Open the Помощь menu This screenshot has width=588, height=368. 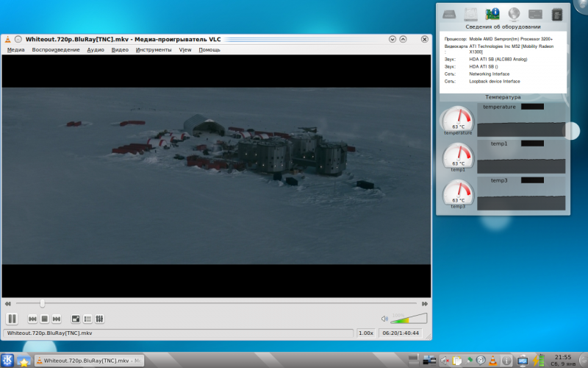click(x=209, y=49)
